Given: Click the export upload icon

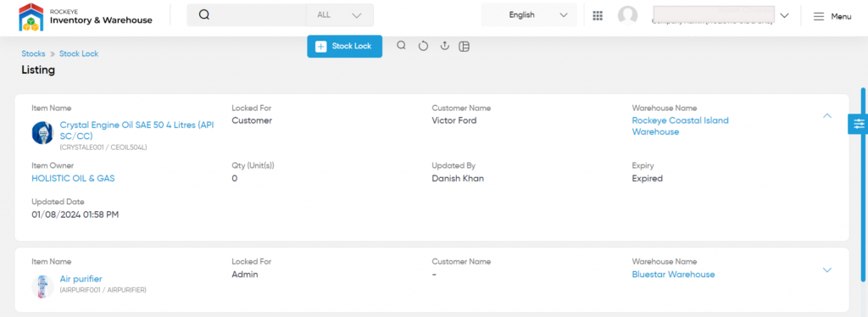Looking at the screenshot, I should (444, 46).
